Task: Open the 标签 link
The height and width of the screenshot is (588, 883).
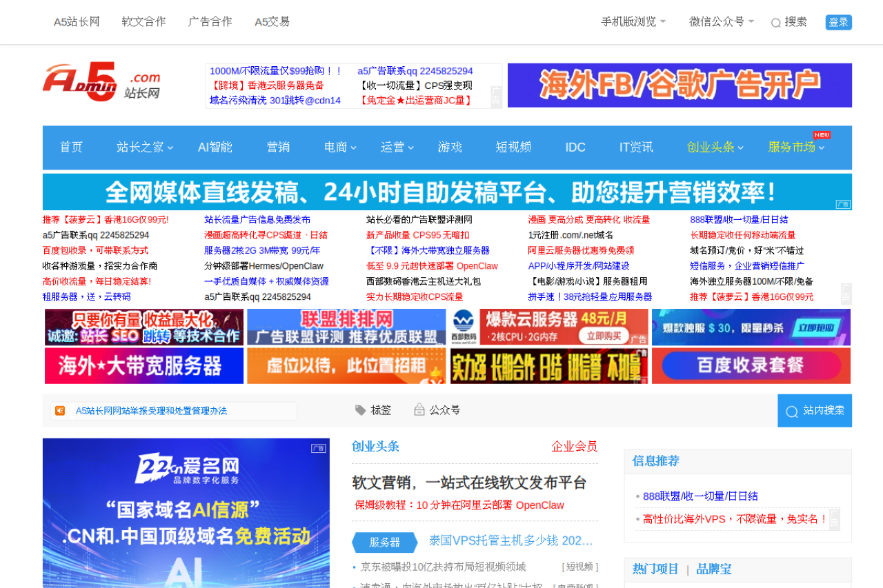Action: [381, 410]
